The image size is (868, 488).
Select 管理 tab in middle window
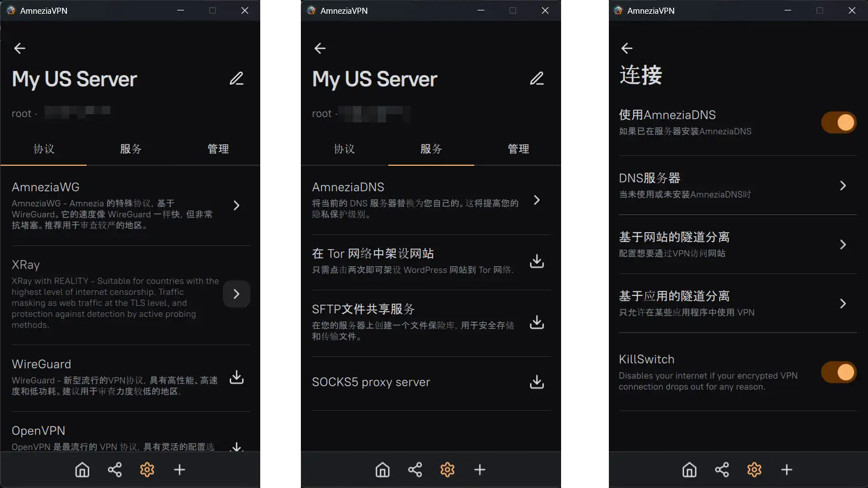(x=518, y=149)
